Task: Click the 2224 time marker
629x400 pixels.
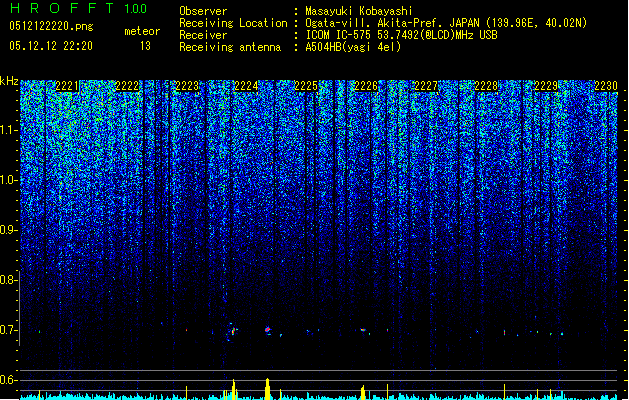Action: (x=246, y=86)
